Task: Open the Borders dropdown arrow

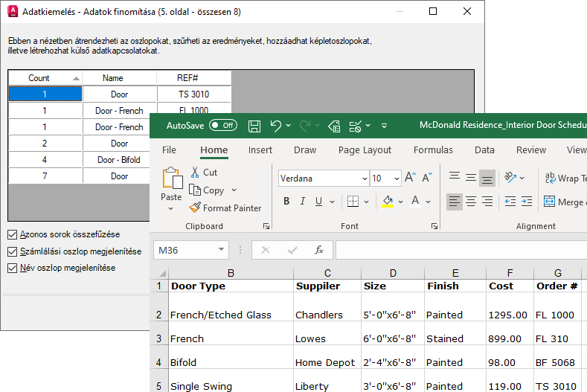Action: (366, 202)
